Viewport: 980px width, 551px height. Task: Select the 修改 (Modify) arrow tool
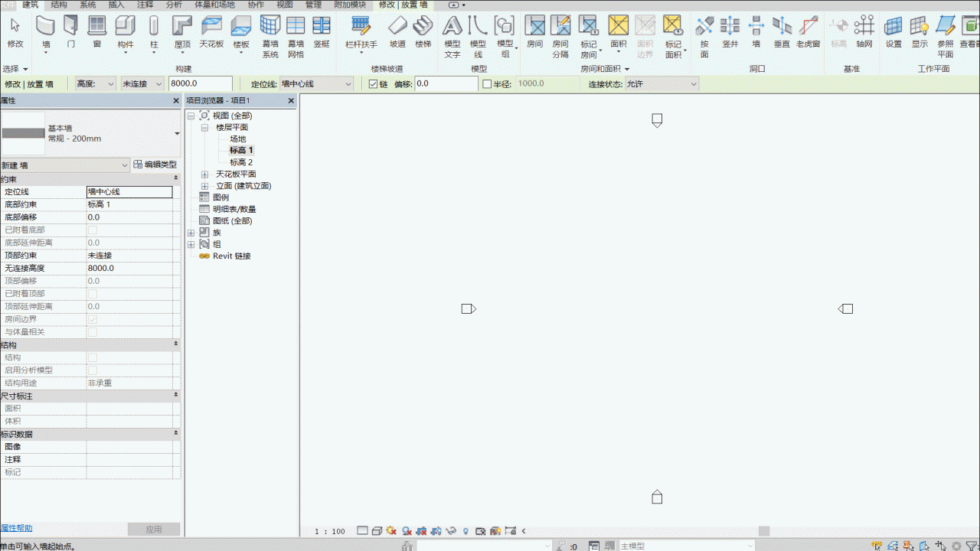[x=15, y=32]
